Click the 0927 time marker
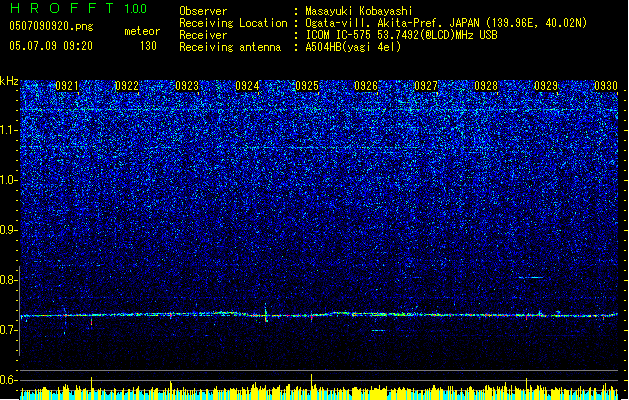Screen dimensions: 629x400 [x=426, y=86]
